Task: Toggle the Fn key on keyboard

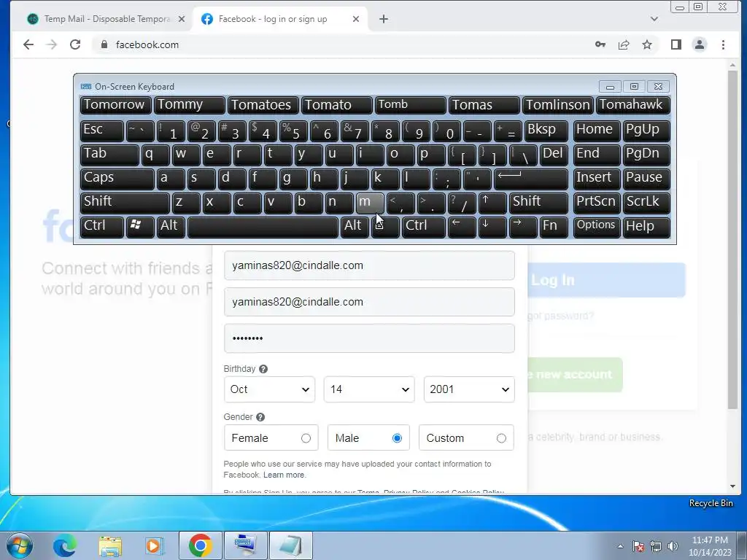Action: pyautogui.click(x=554, y=227)
